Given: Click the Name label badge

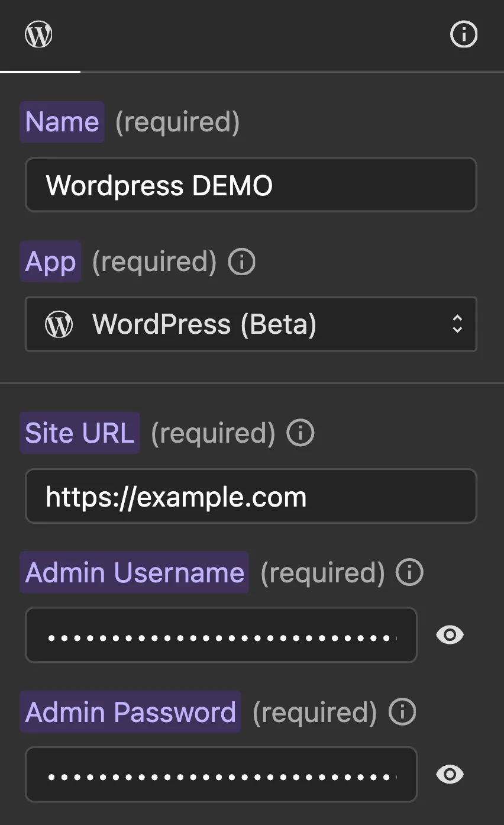Looking at the screenshot, I should [62, 121].
